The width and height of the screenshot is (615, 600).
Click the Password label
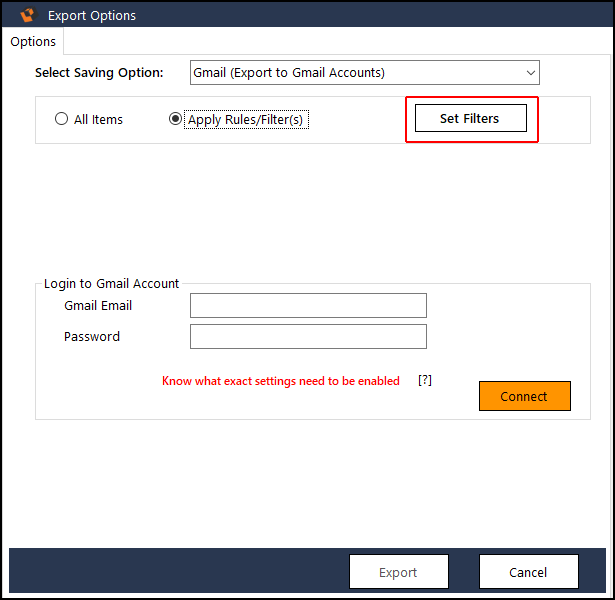tap(92, 336)
